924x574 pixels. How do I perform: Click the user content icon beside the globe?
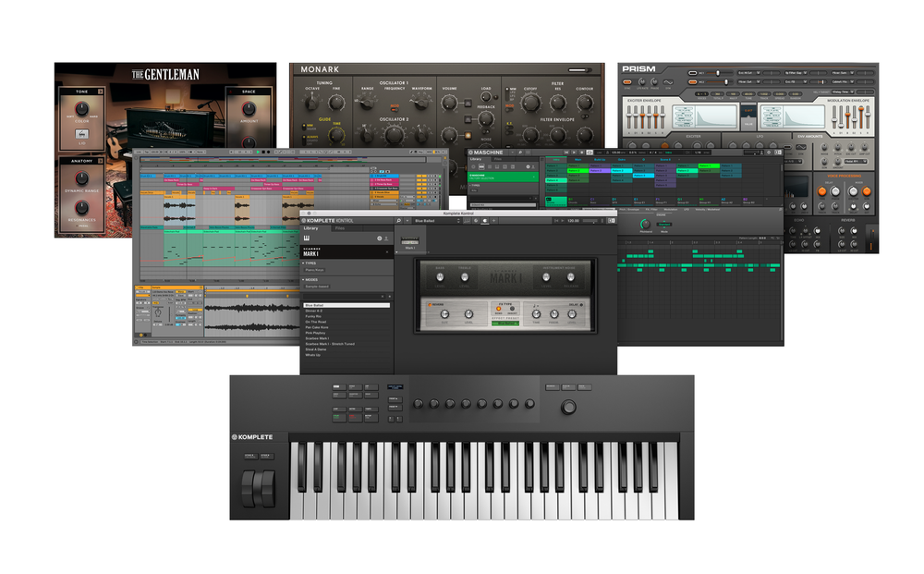388,238
